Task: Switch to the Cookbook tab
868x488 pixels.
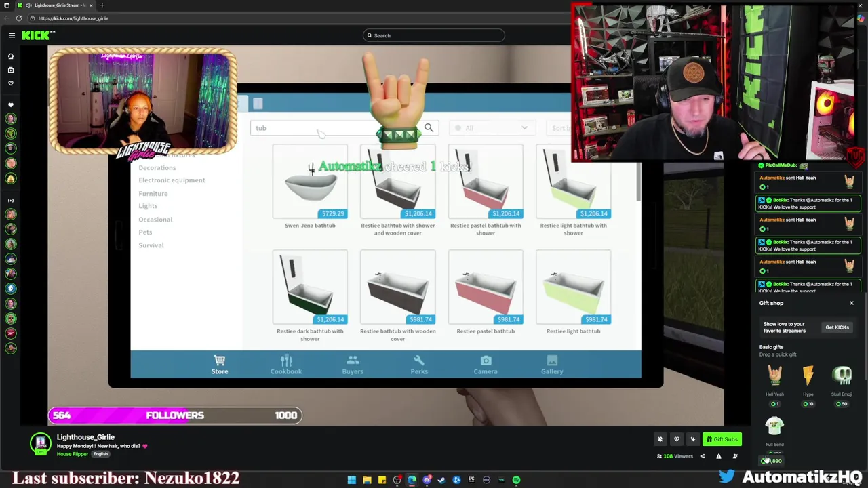Action: tap(286, 365)
